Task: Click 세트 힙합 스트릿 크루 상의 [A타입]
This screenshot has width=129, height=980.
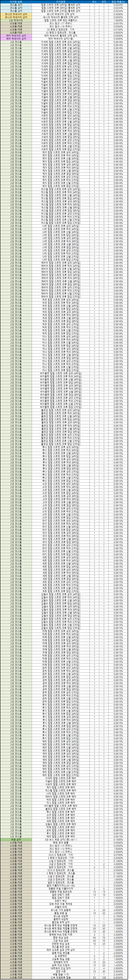Action: [x=61, y=557]
